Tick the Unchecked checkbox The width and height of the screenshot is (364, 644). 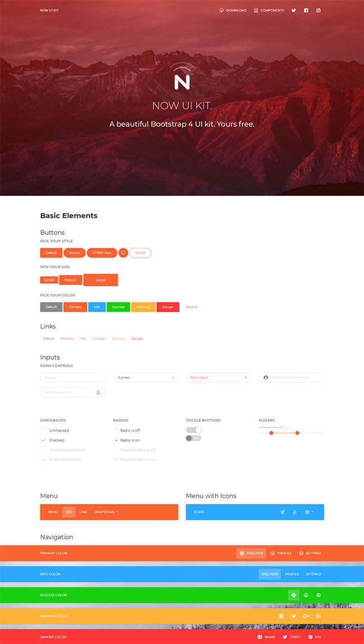coord(44,431)
